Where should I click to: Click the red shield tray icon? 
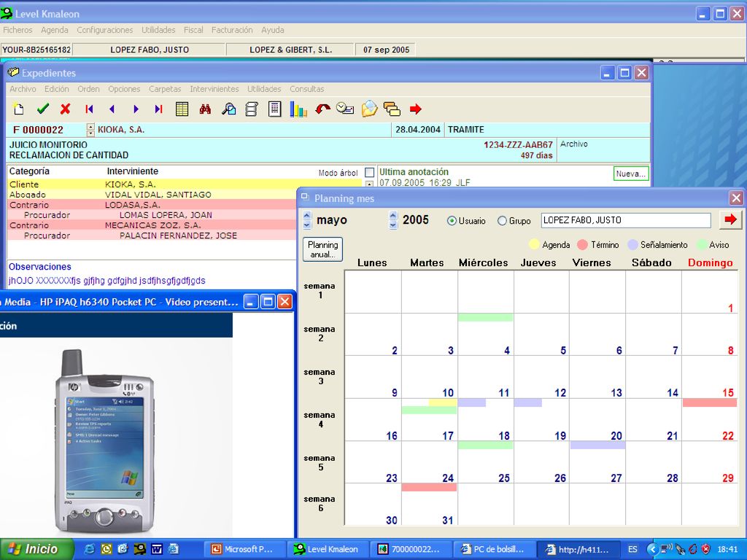click(x=706, y=549)
